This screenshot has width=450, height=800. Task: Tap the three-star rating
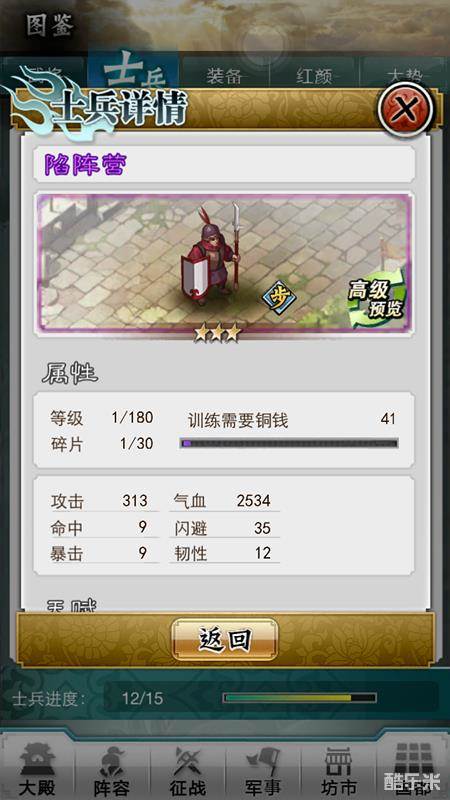click(x=217, y=333)
